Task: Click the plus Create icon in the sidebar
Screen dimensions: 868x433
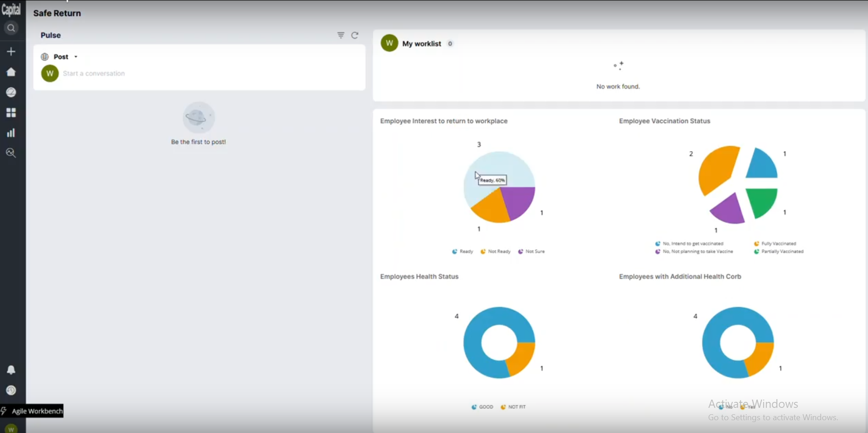Action: [11, 52]
